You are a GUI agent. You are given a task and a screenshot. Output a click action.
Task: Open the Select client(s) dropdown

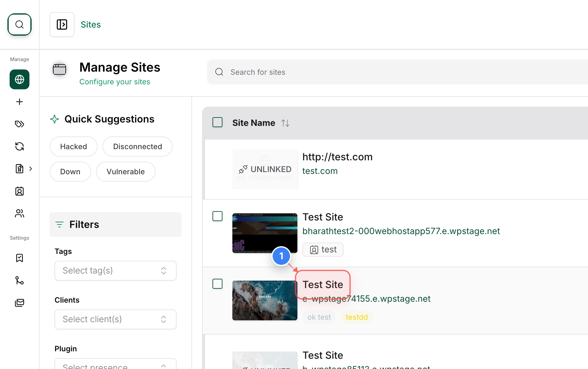coord(116,319)
